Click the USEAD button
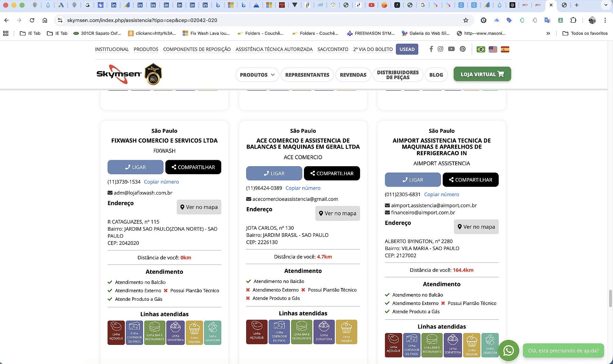 click(x=407, y=49)
